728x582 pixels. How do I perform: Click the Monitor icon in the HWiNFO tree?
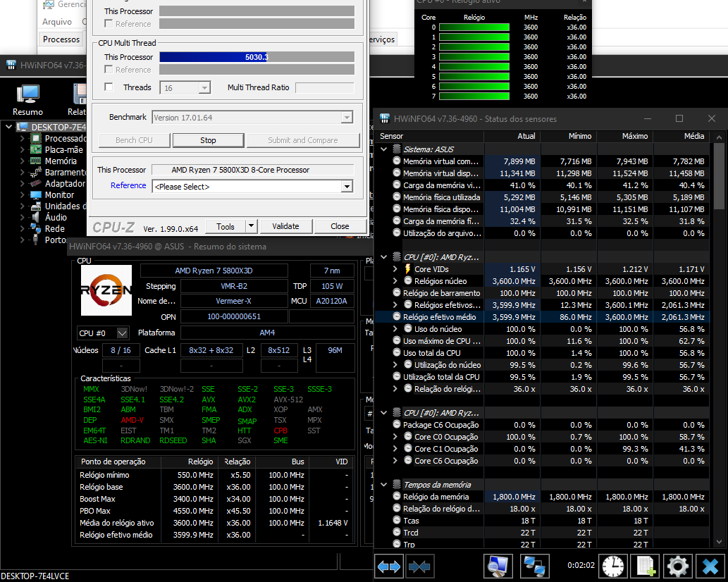click(x=36, y=195)
